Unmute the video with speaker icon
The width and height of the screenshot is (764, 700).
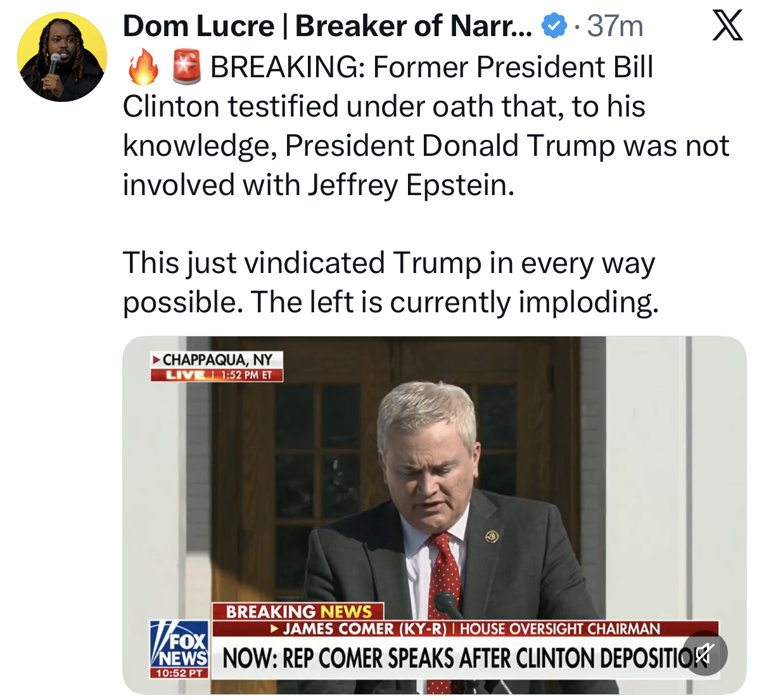tap(704, 652)
